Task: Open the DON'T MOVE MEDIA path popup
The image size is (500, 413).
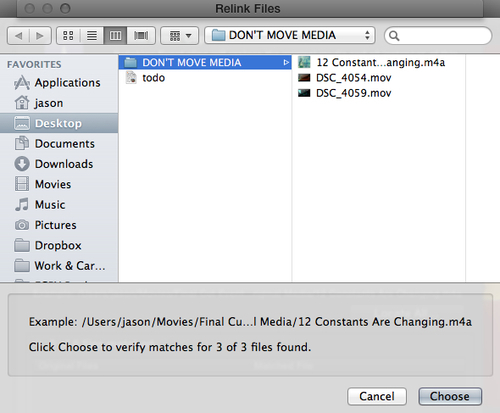Action: (290, 35)
